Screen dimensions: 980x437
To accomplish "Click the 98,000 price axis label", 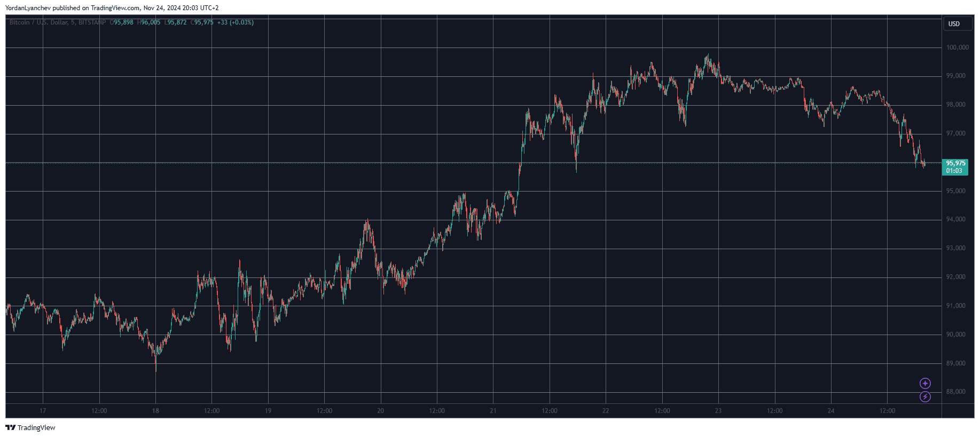I will [956, 105].
